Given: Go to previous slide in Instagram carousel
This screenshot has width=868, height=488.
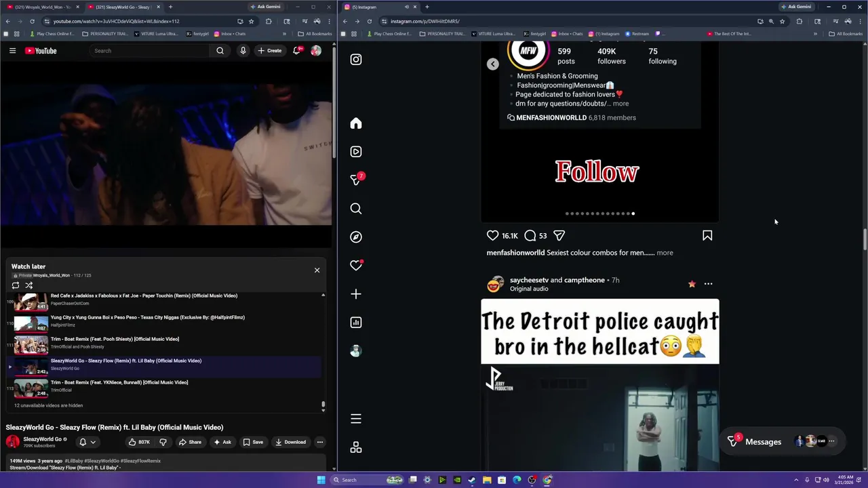Looking at the screenshot, I should (x=493, y=64).
